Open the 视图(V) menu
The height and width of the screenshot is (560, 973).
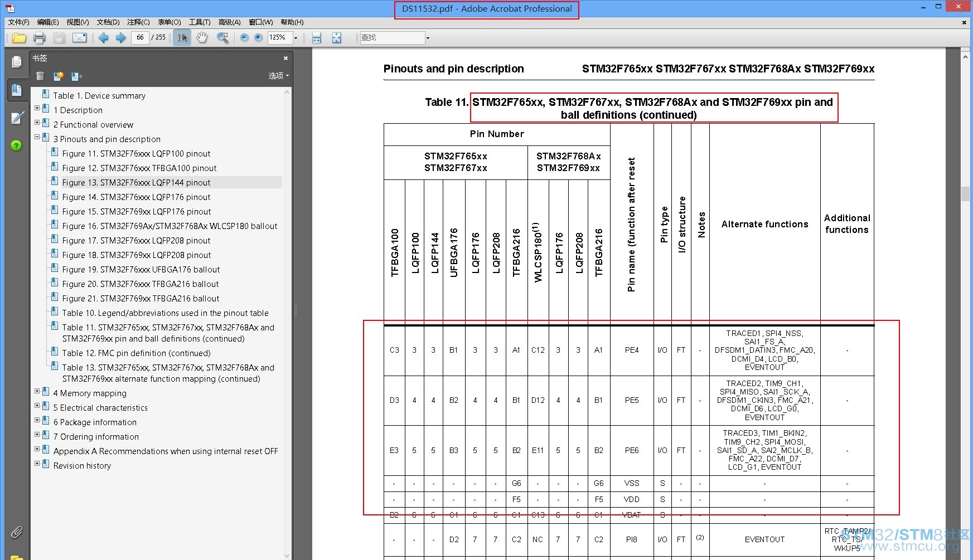click(x=78, y=22)
